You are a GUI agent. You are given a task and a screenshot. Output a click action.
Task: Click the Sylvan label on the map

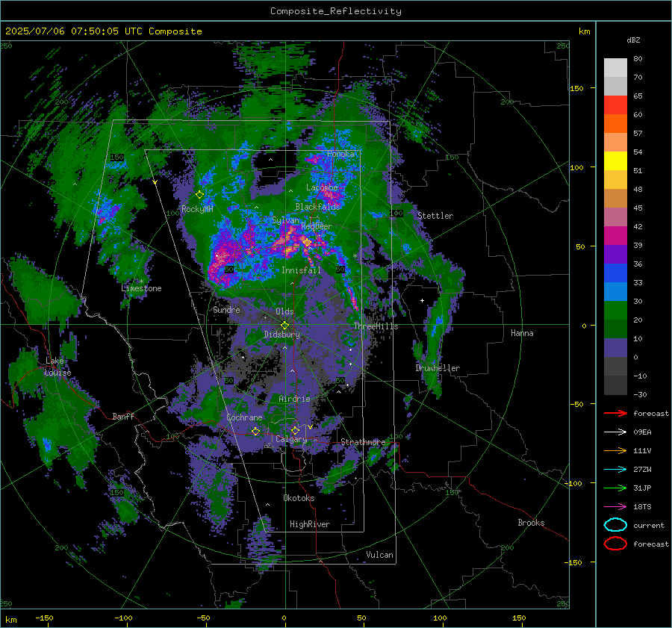[x=285, y=220]
